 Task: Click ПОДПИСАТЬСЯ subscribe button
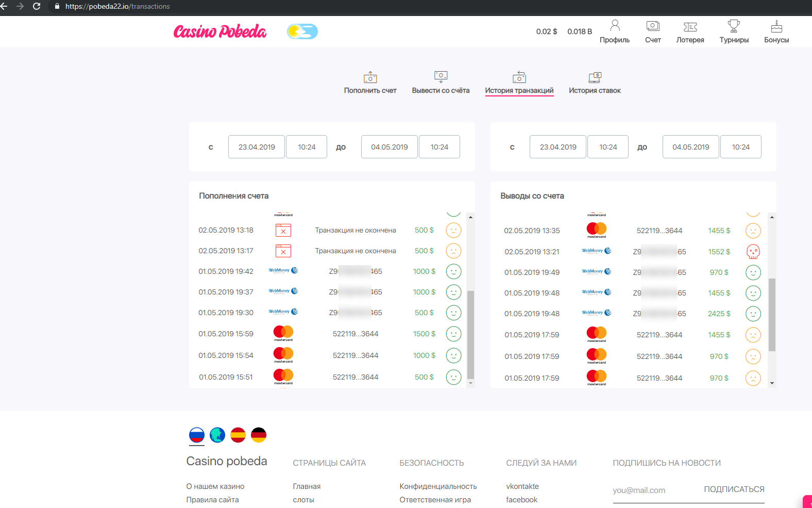click(734, 489)
